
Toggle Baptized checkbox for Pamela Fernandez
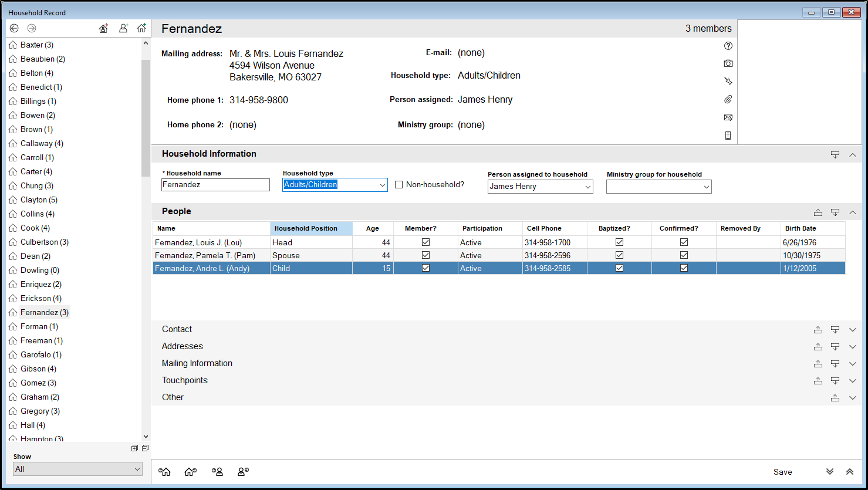coord(619,255)
